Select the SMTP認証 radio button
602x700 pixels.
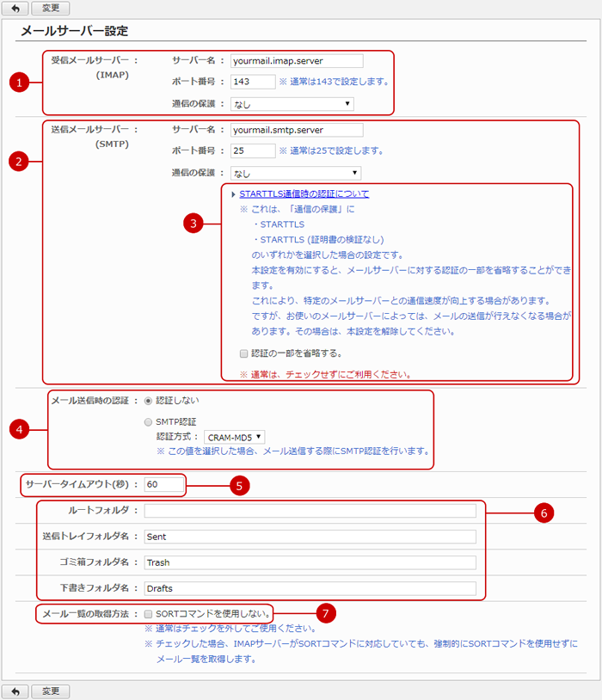[148, 422]
